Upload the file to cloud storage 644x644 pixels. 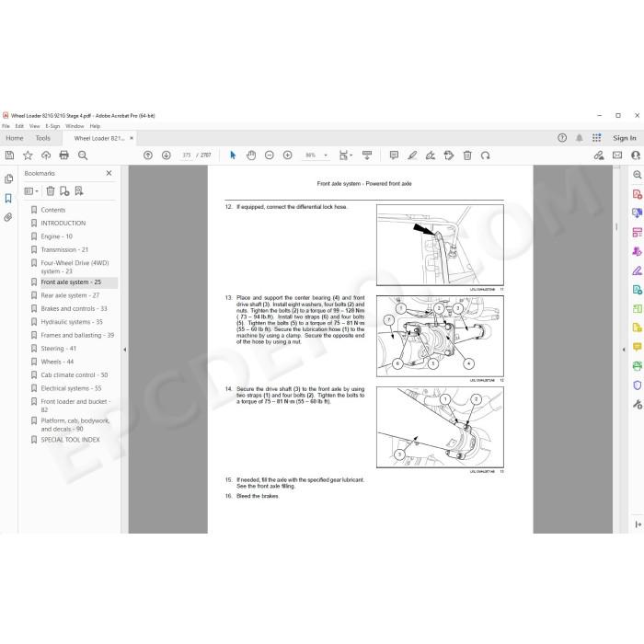coord(46,155)
